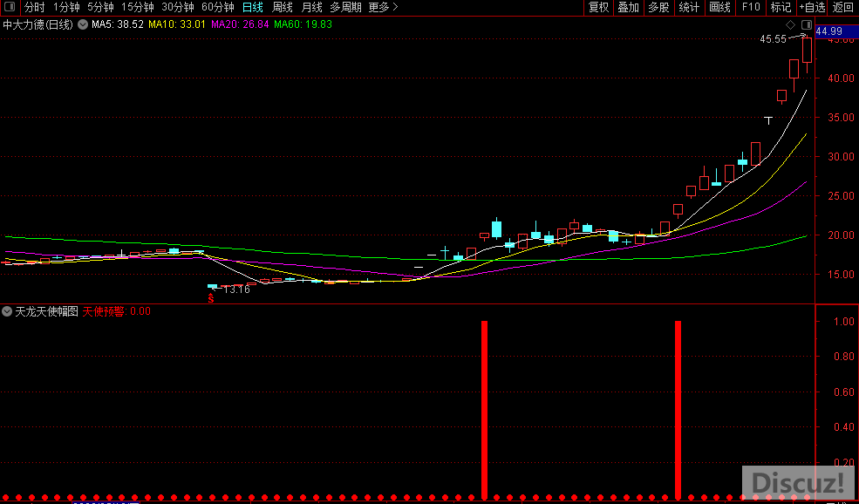This screenshot has height=504, width=859.
Task: Click the diamond marker icon above price axis
Action: click(790, 24)
